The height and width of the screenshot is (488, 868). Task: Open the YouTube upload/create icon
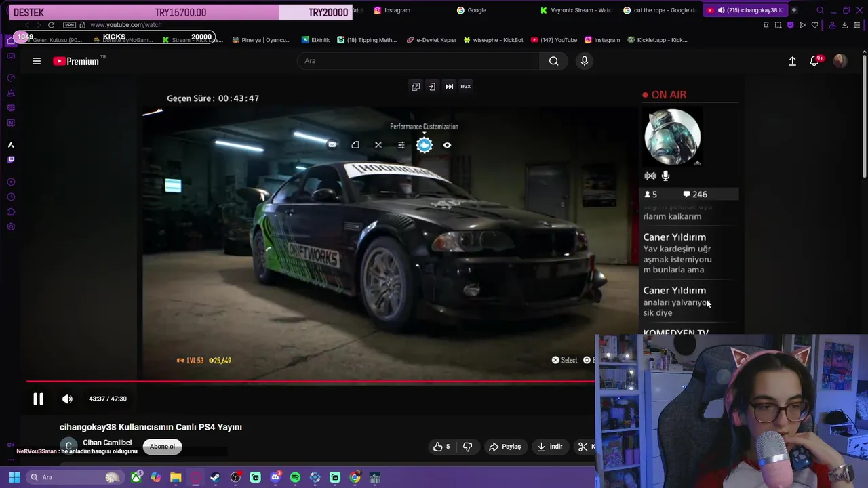[792, 61]
